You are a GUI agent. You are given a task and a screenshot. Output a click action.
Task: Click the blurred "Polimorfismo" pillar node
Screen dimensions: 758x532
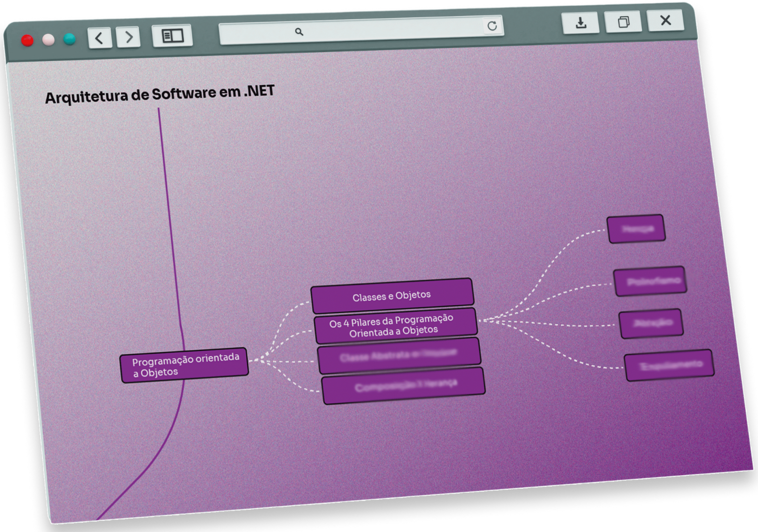pos(650,281)
